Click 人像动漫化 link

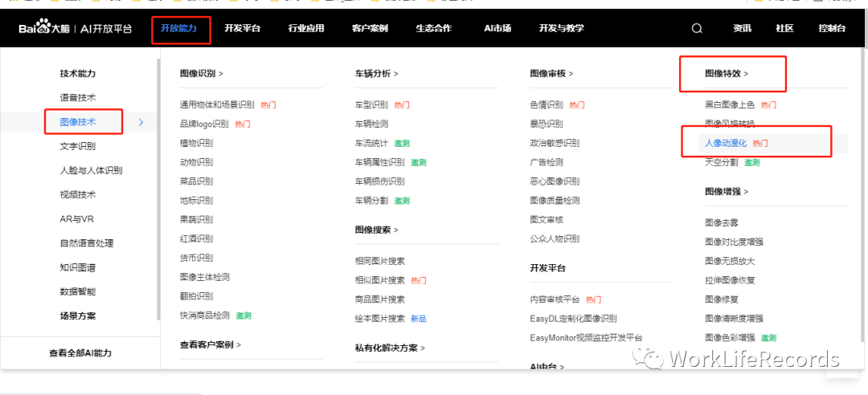pos(726,143)
